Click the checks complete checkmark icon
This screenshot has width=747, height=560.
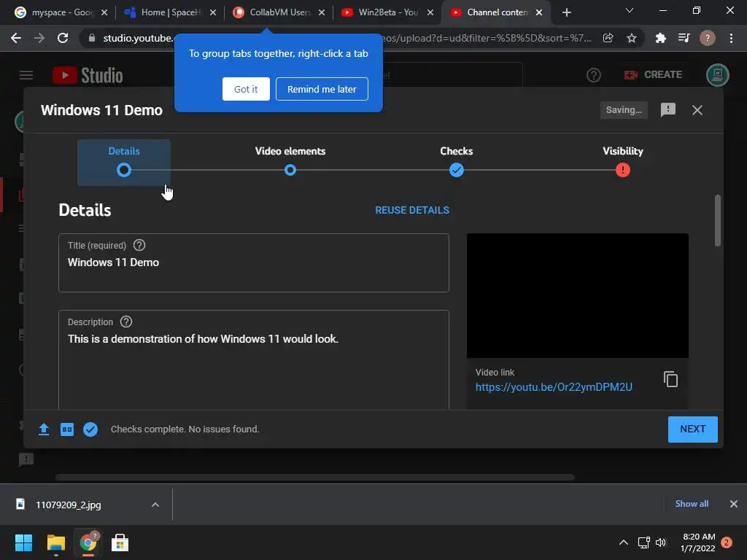point(90,429)
